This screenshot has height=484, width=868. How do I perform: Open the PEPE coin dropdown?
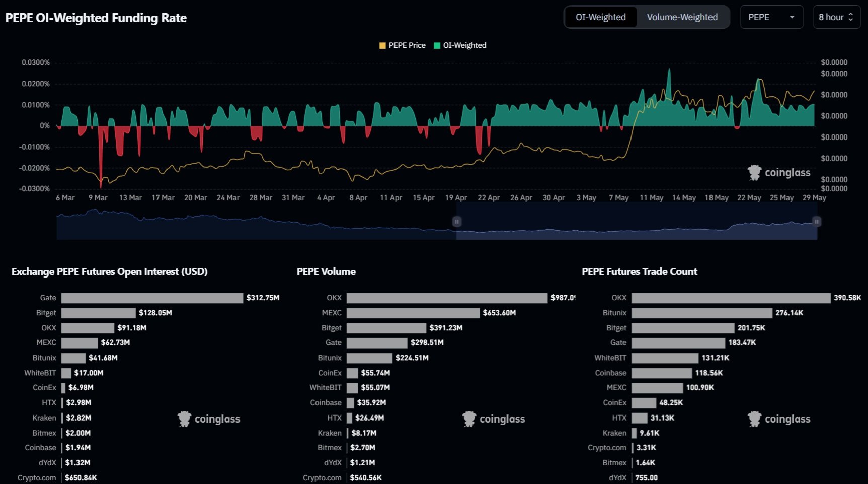point(771,17)
